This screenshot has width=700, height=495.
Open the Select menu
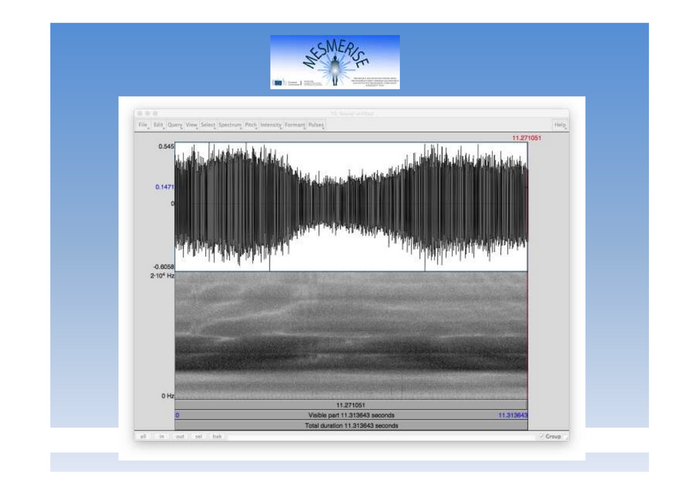208,125
